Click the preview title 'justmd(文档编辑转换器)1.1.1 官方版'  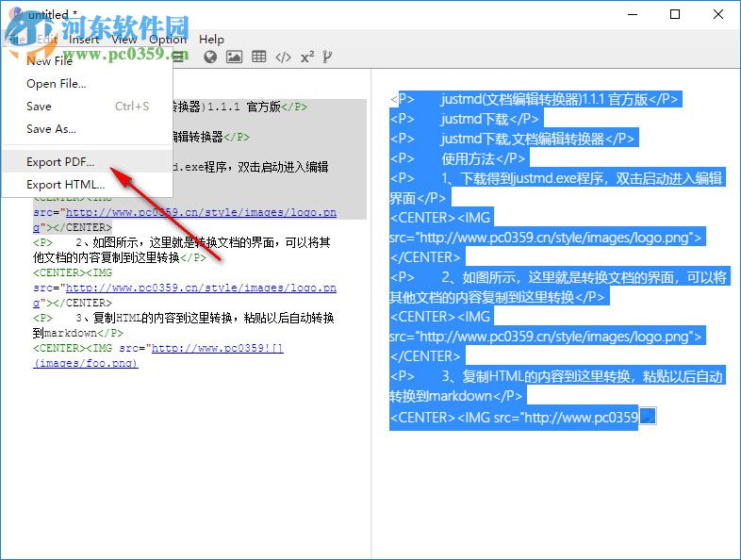tap(543, 99)
